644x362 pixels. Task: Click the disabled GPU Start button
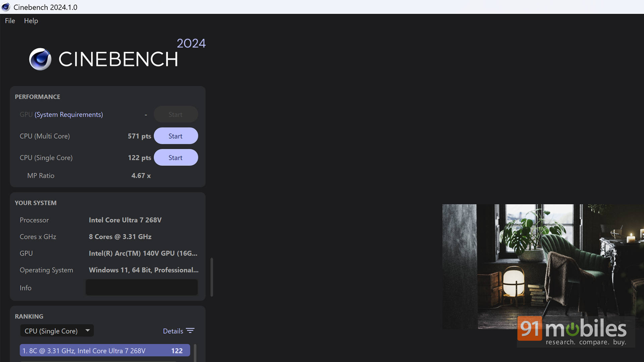pos(175,115)
